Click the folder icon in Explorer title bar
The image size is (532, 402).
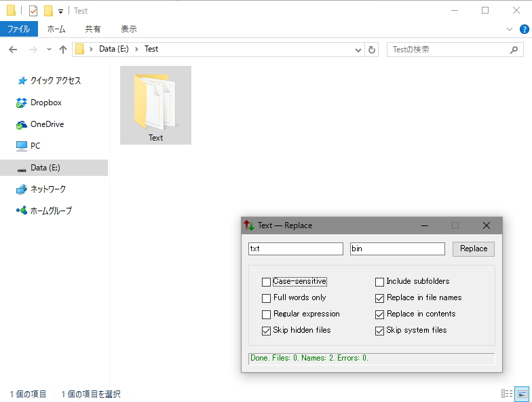point(11,11)
